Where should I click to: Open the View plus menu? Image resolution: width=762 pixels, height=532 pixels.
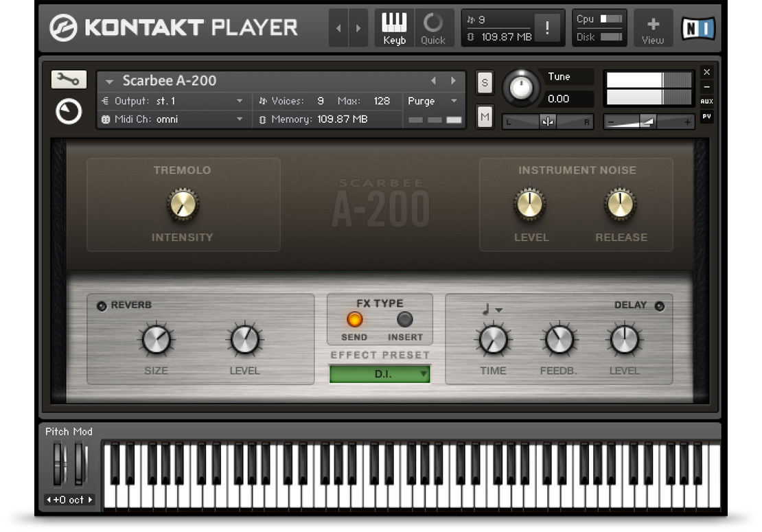click(x=652, y=29)
